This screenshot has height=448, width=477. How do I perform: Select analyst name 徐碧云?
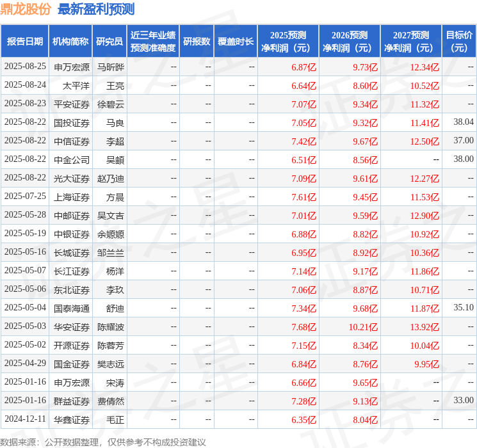pos(111,104)
